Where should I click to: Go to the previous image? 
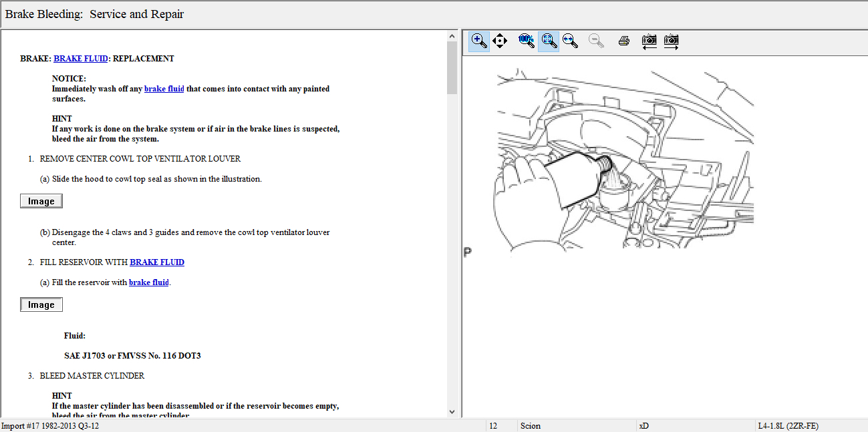click(x=649, y=41)
